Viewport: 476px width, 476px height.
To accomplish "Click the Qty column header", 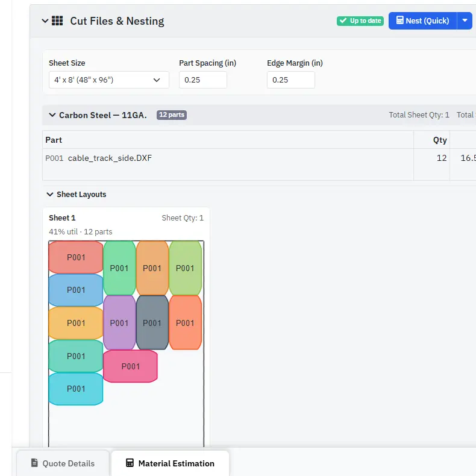I will click(440, 140).
